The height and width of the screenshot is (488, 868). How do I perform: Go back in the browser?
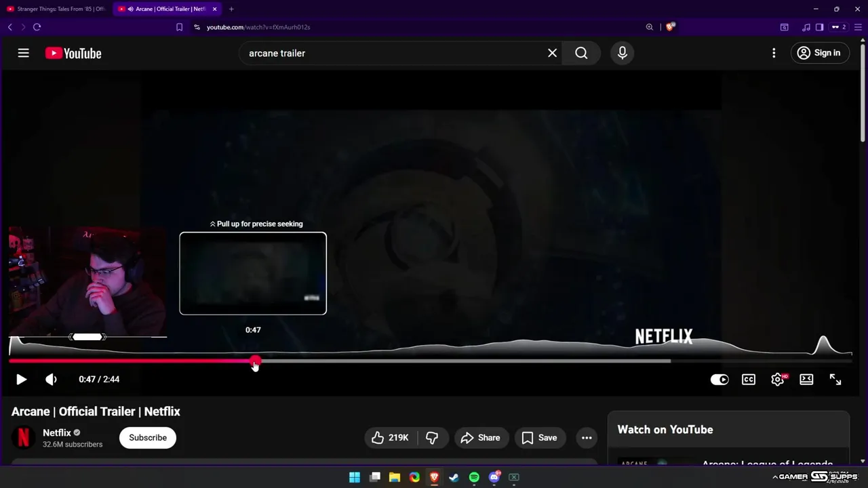click(x=9, y=27)
